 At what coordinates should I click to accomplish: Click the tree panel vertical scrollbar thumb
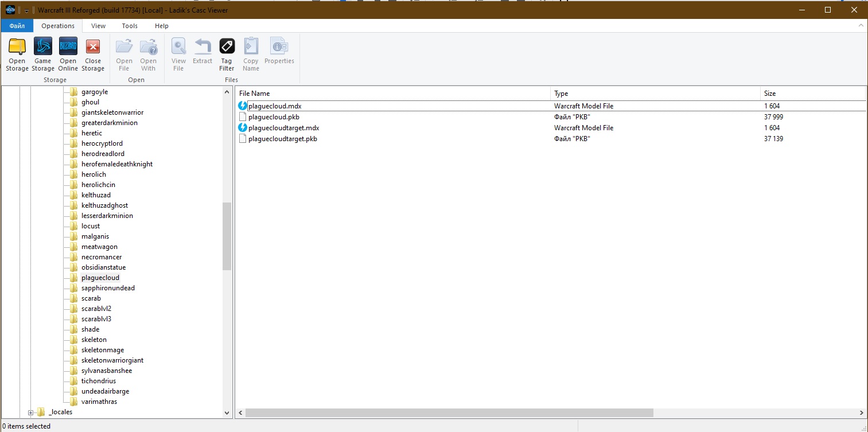coord(227,236)
